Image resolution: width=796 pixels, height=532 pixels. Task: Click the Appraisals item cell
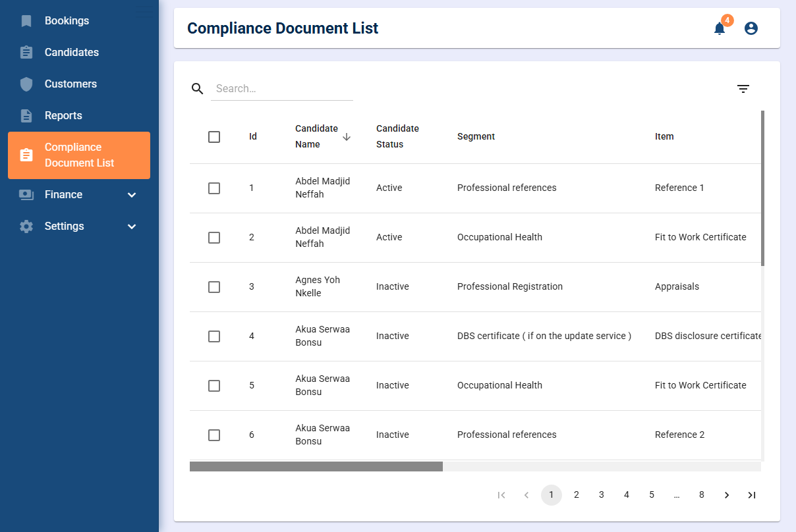point(677,287)
